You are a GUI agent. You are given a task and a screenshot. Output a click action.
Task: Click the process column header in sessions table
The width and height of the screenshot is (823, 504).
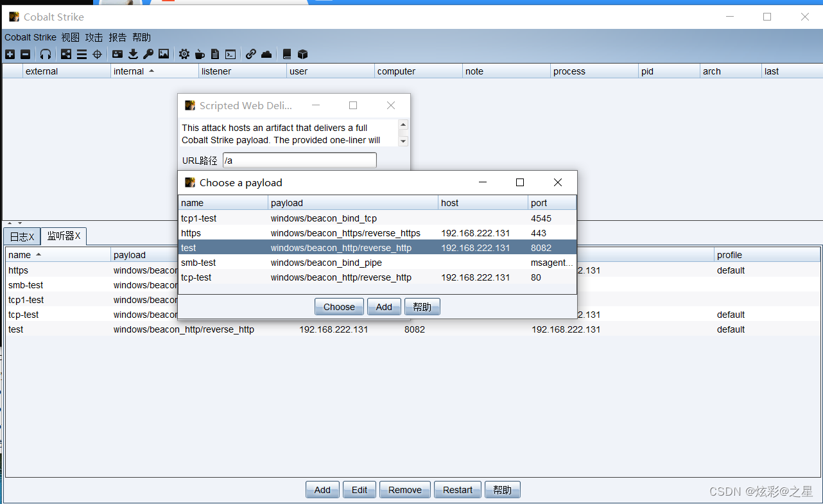pyautogui.click(x=594, y=71)
